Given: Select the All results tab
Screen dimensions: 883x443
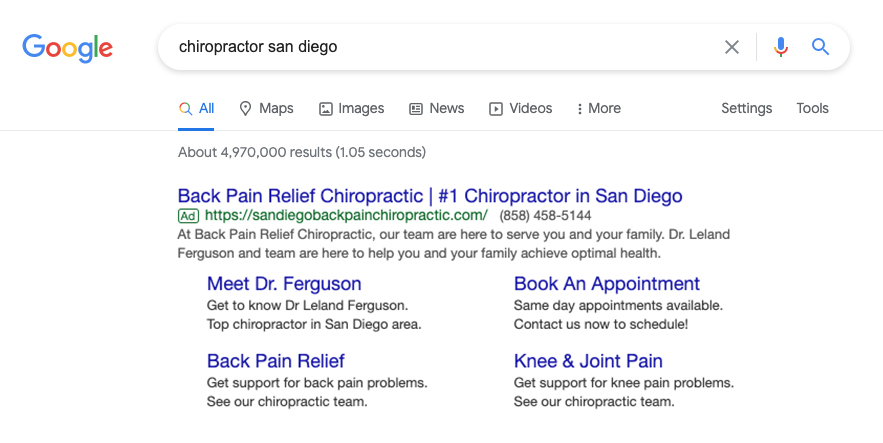Looking at the screenshot, I should point(196,109).
